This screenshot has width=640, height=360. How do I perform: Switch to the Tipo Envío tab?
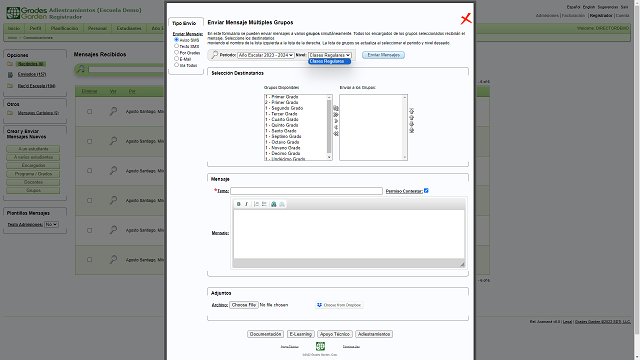[184, 23]
